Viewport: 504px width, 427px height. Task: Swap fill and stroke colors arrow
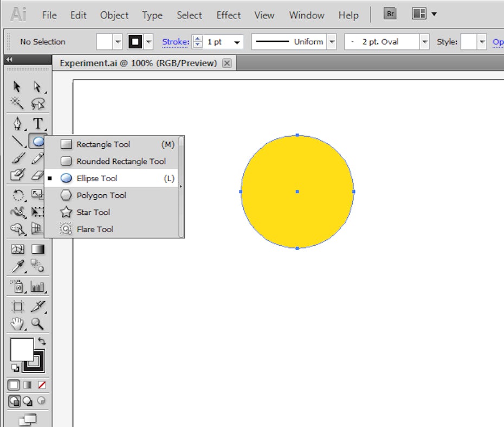[42, 341]
